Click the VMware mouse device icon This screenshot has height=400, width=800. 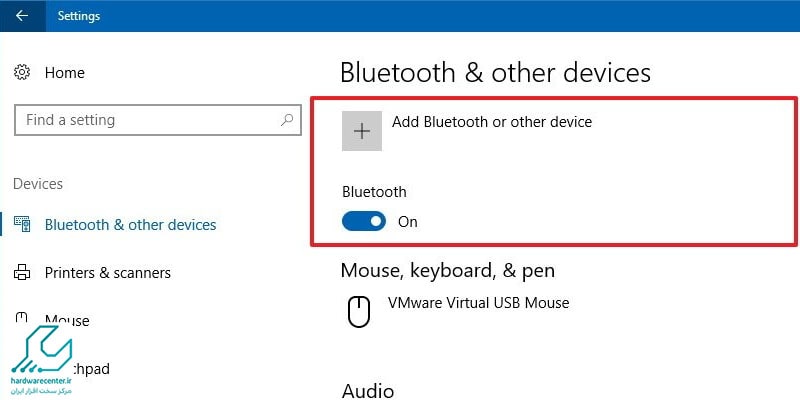pos(359,312)
